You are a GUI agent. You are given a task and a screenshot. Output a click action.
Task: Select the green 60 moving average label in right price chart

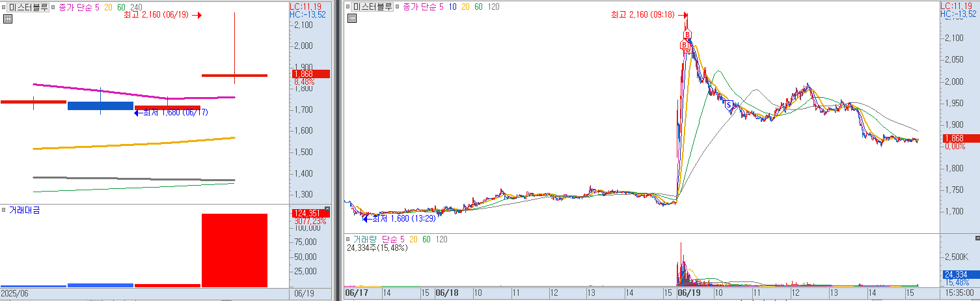(x=478, y=7)
